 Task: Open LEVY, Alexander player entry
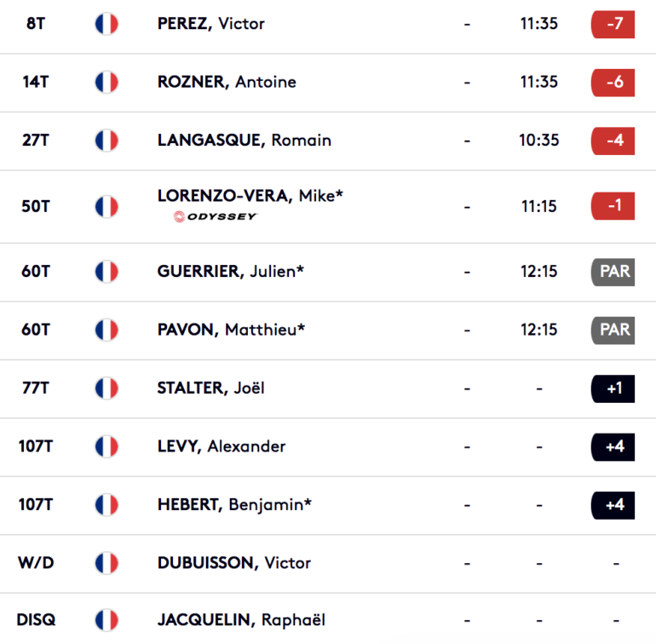(x=222, y=446)
